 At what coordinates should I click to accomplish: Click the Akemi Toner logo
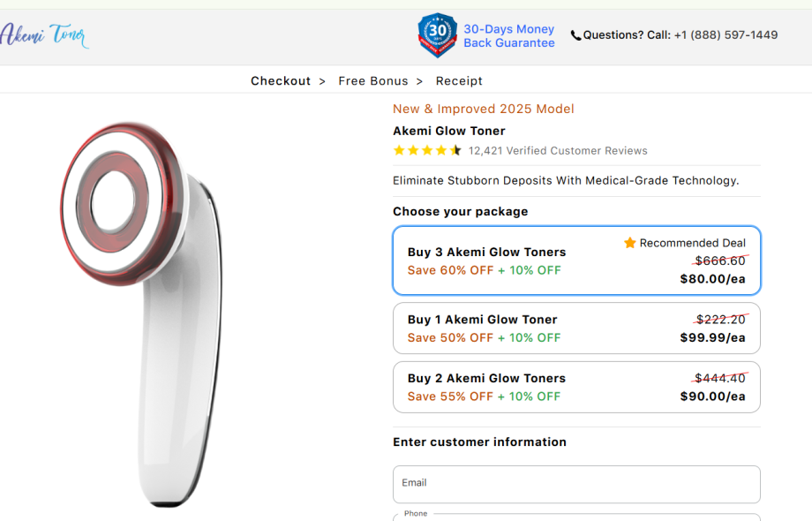tap(44, 35)
